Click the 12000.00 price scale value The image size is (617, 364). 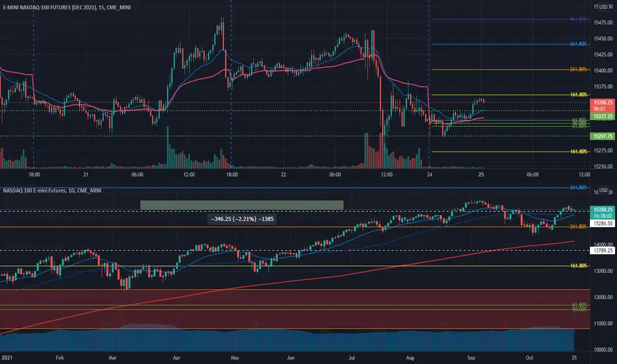point(603,297)
